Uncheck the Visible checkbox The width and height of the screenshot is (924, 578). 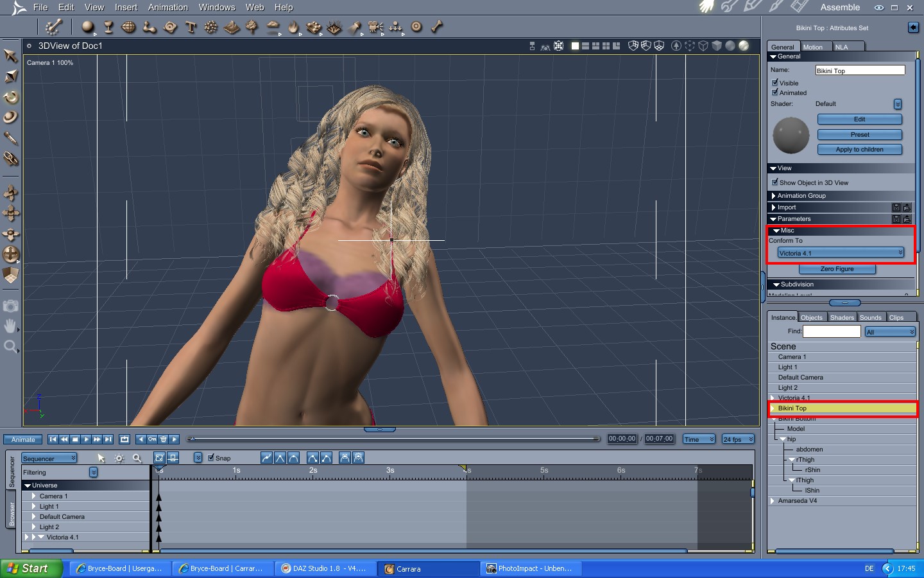[774, 83]
